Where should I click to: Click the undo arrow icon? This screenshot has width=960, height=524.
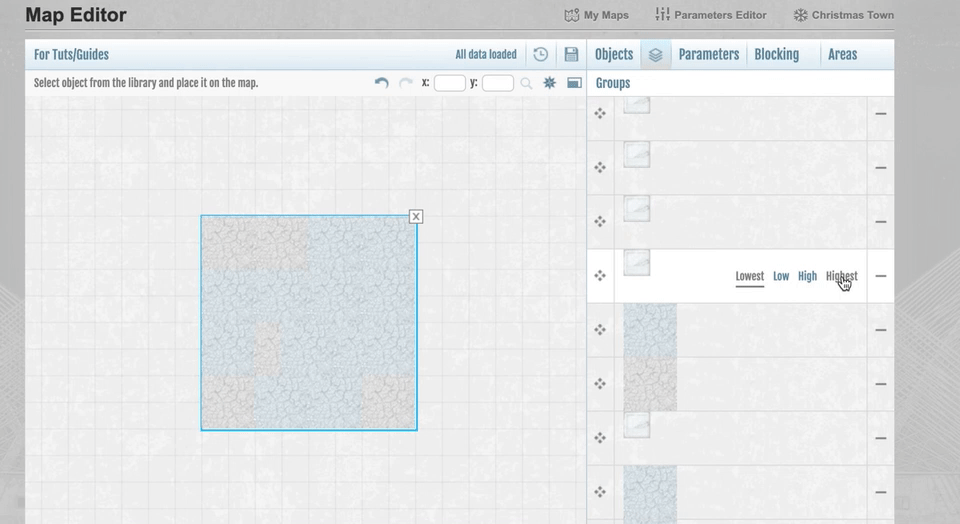coord(381,83)
